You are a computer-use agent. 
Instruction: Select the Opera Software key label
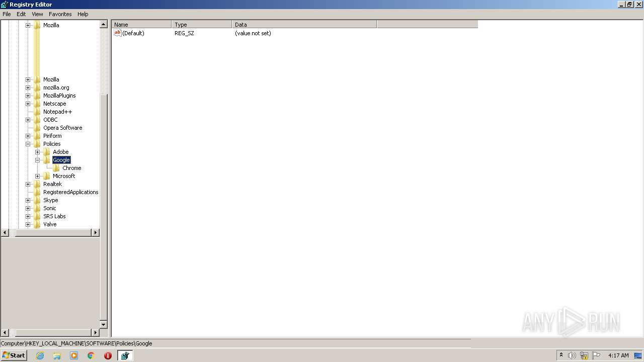click(x=62, y=128)
